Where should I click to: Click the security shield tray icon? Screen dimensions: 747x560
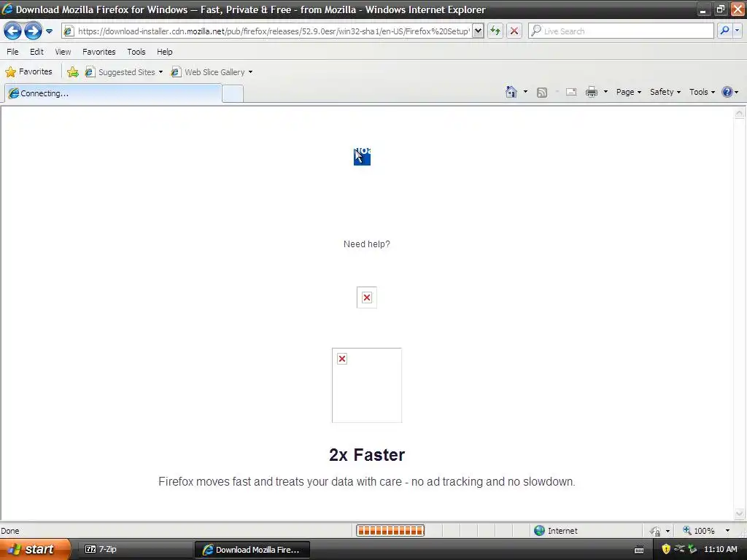click(666, 550)
